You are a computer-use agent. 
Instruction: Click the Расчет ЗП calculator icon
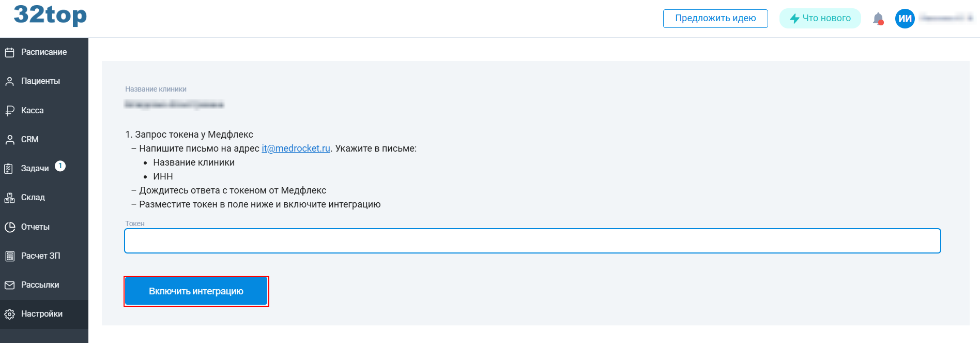point(9,256)
